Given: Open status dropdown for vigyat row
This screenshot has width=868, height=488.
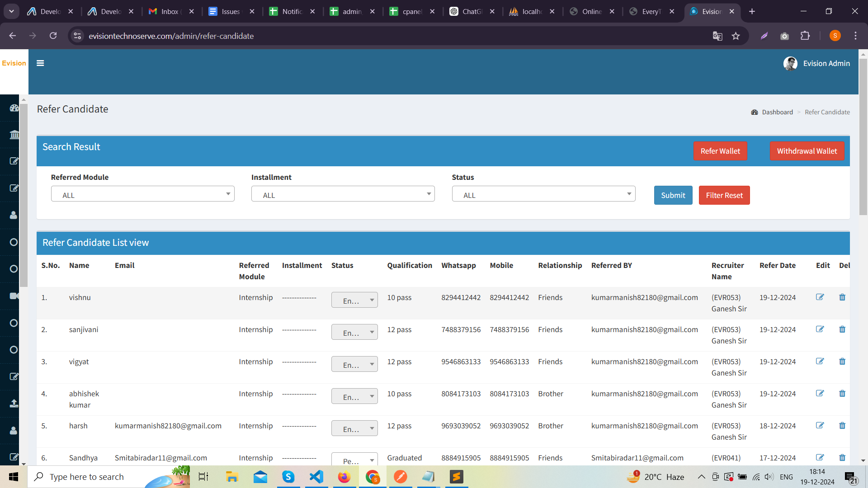Looking at the screenshot, I should (354, 364).
